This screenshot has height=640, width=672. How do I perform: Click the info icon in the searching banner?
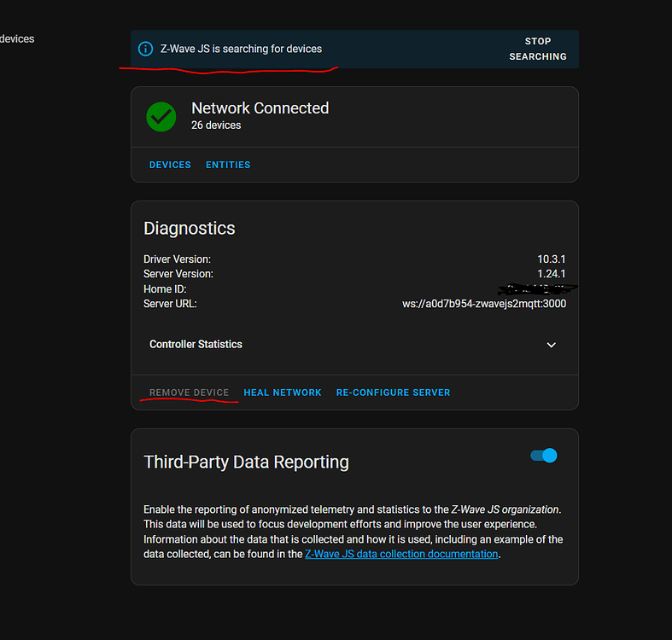[x=145, y=49]
